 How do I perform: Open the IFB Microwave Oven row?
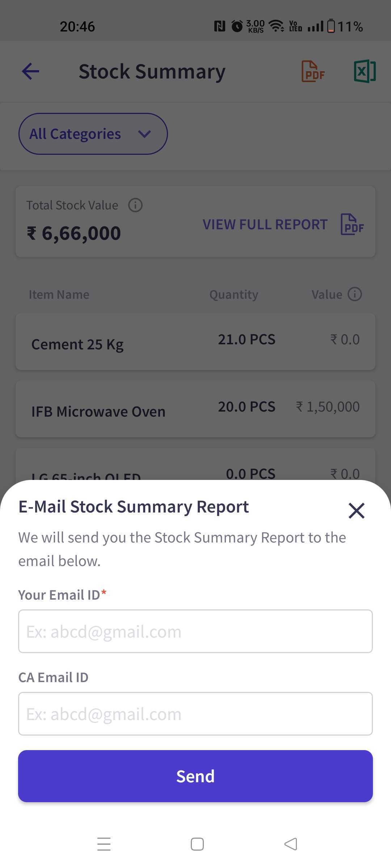(195, 409)
